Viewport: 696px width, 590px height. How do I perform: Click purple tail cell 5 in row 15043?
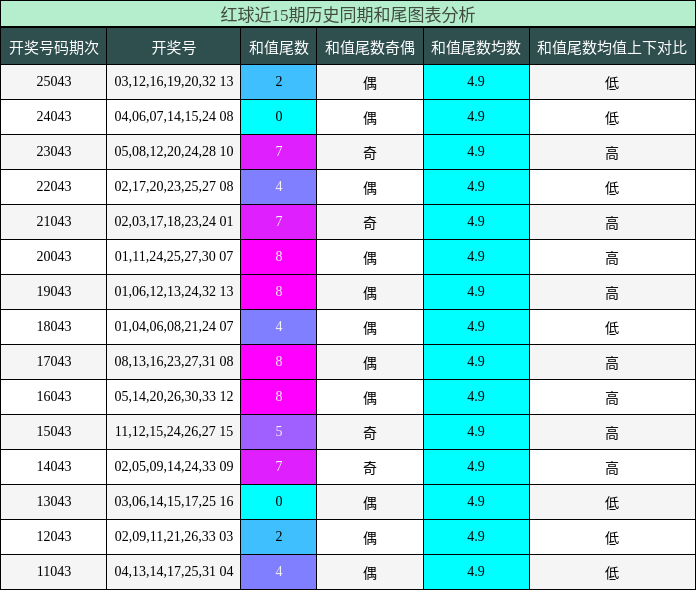(x=278, y=432)
